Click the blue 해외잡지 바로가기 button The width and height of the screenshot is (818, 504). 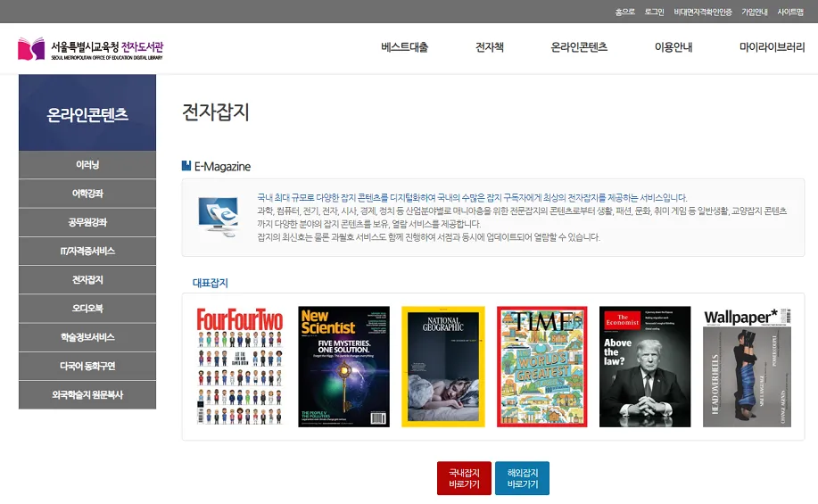tap(522, 478)
